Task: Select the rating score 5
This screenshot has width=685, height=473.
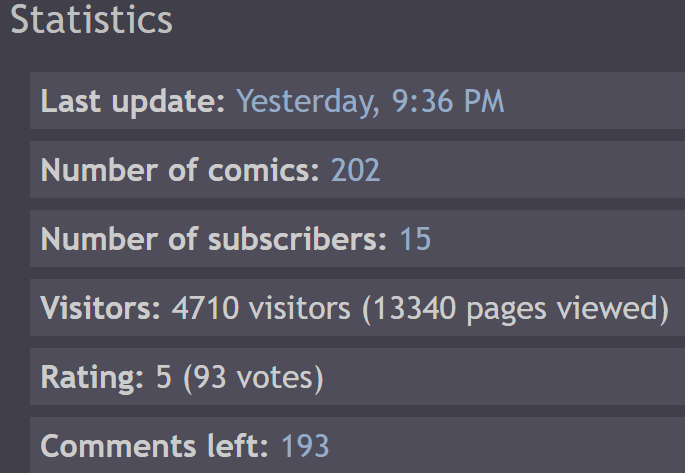Action: (x=164, y=377)
